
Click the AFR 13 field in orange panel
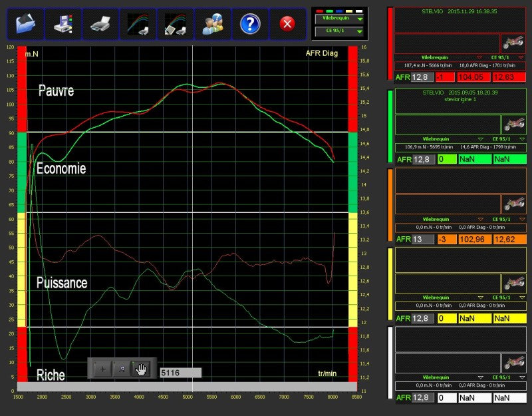point(423,239)
